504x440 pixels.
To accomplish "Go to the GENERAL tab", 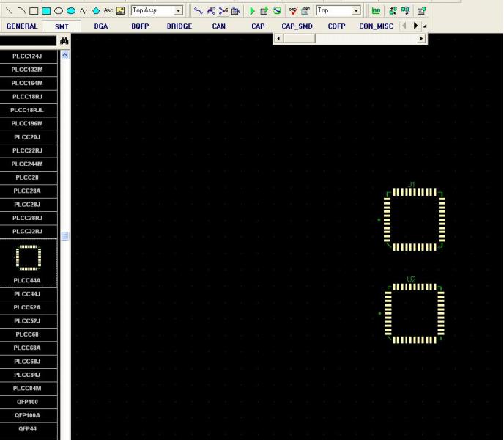I will [x=22, y=26].
